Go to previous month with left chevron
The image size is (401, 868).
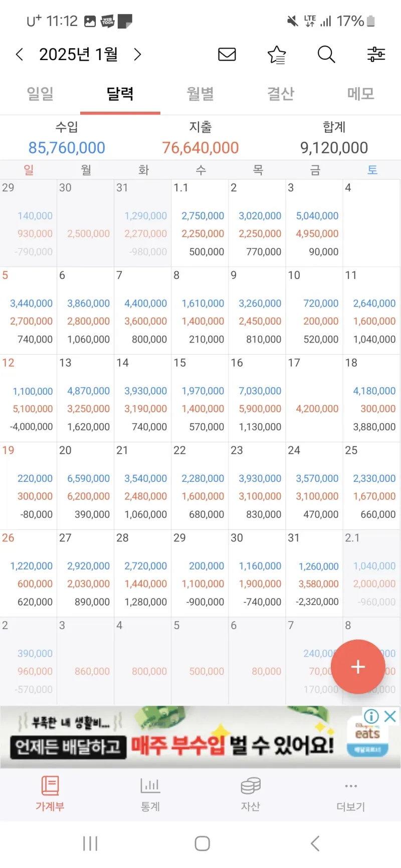tap(20, 54)
